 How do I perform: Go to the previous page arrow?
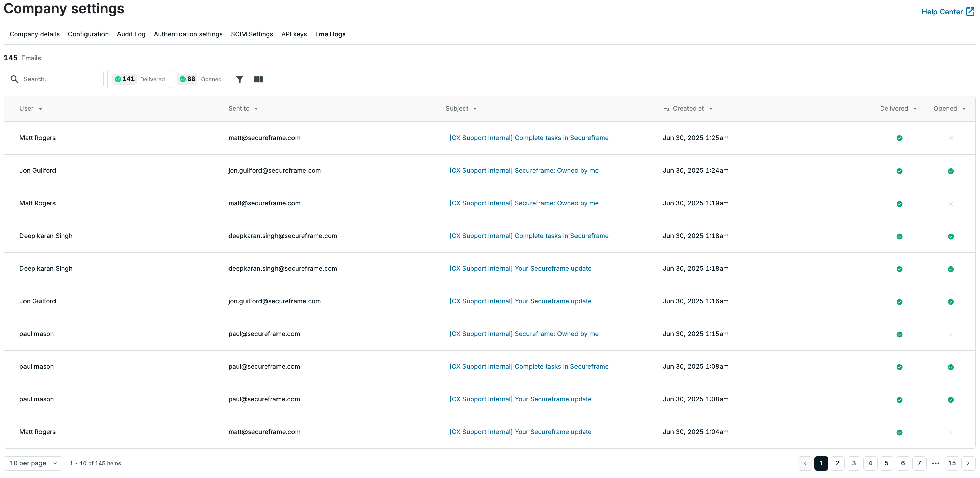805,463
